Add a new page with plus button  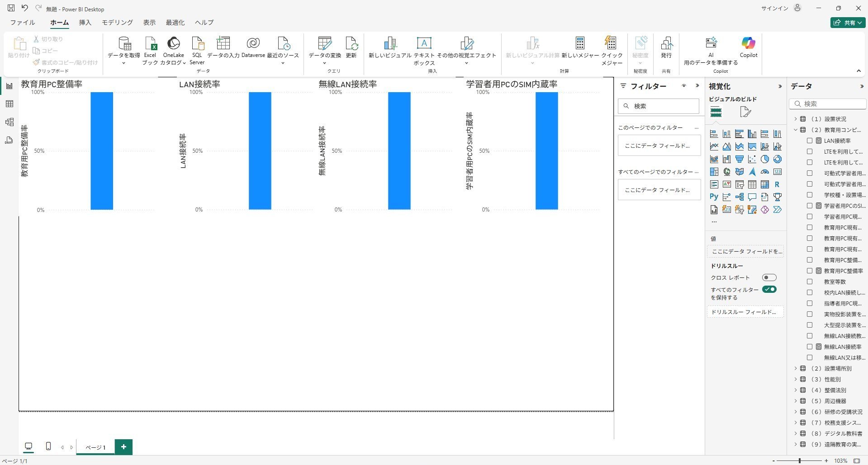click(123, 447)
